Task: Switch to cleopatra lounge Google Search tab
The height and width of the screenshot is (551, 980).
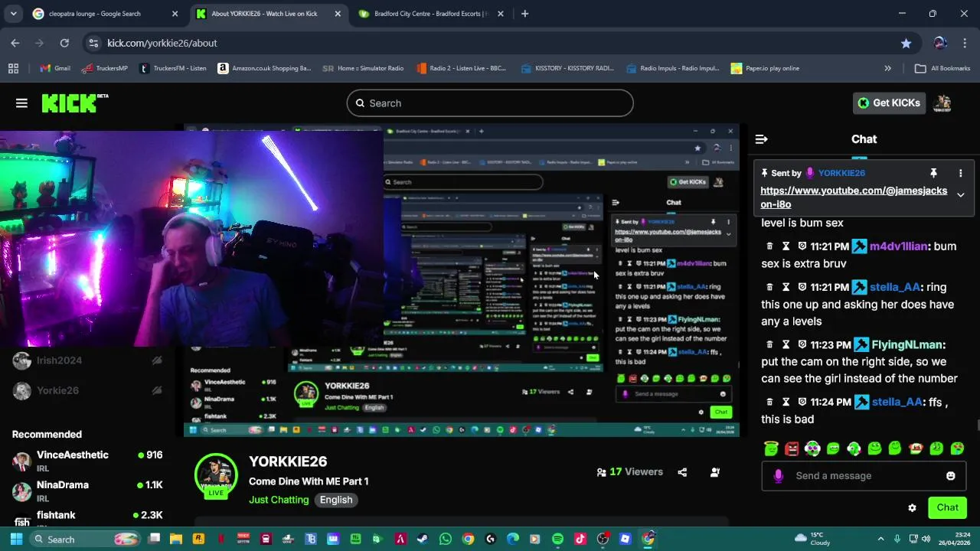Action: [x=105, y=14]
